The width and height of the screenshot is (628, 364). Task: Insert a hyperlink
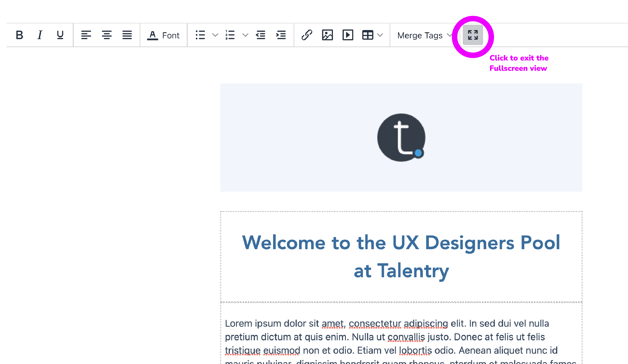[307, 35]
